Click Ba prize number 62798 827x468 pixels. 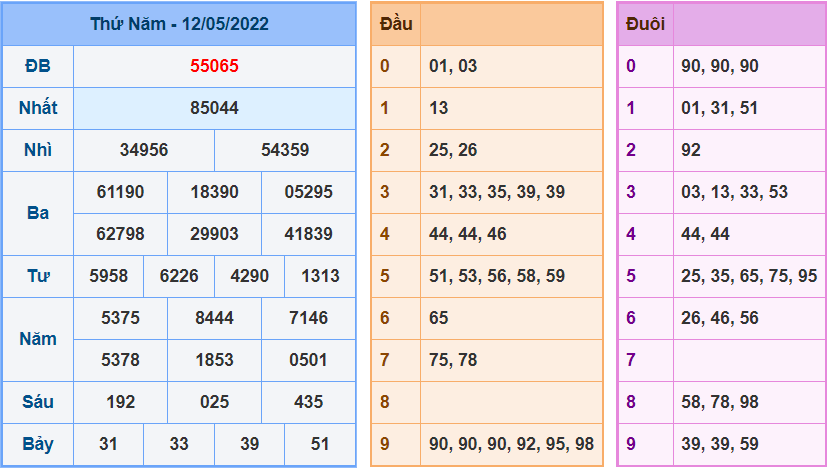[120, 234]
